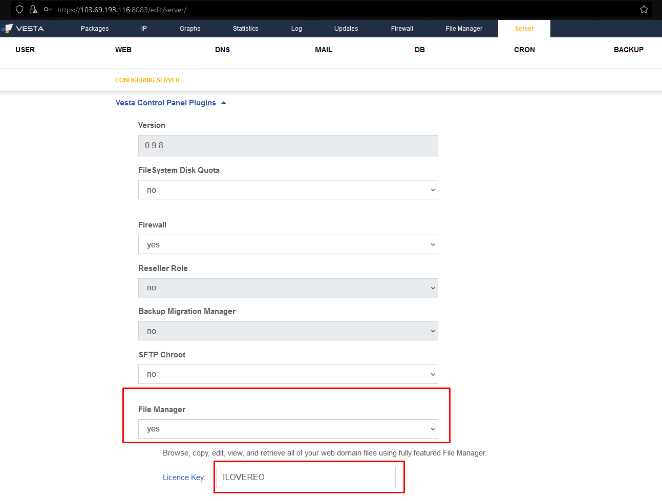Click the Vesta logo icon
This screenshot has width=662, height=501.
click(x=8, y=28)
